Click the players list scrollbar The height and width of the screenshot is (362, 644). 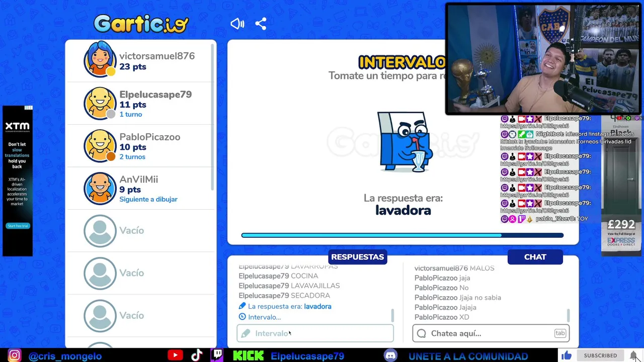(212, 118)
